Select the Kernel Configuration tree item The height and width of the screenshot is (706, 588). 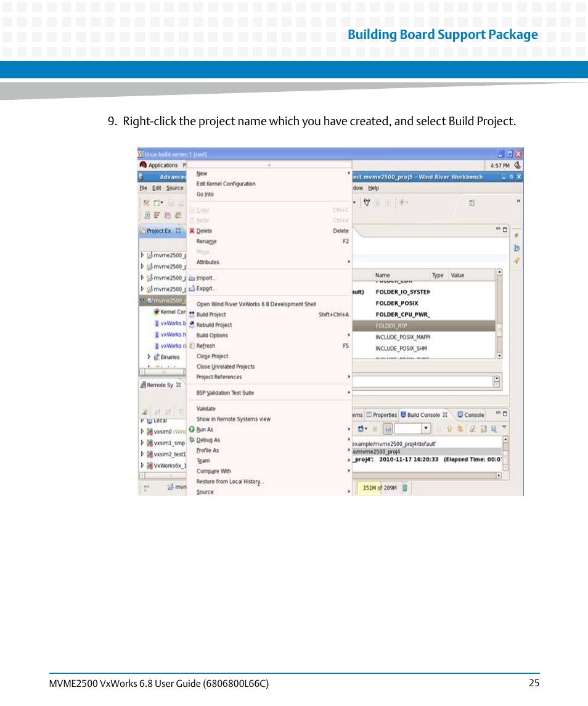coord(169,311)
